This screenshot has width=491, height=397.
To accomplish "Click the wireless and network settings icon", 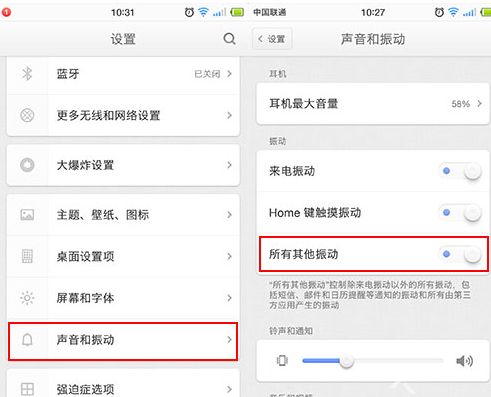I will (x=27, y=115).
